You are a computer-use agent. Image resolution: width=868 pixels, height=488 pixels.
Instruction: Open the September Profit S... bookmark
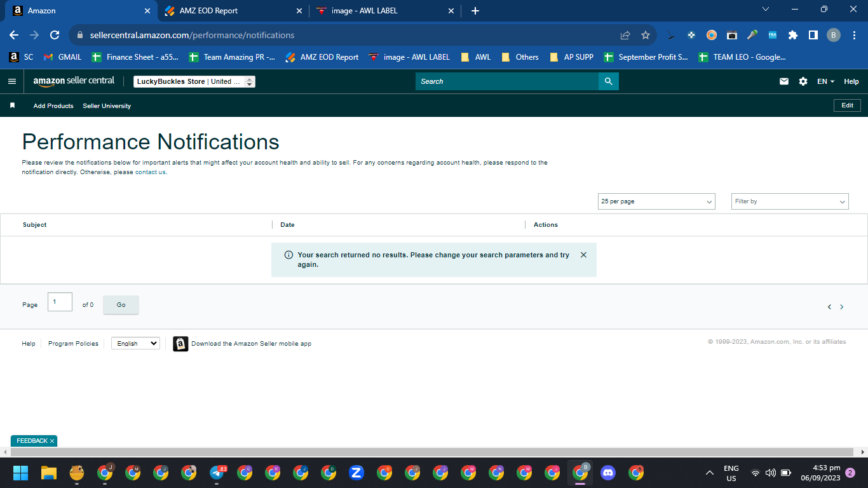point(646,57)
